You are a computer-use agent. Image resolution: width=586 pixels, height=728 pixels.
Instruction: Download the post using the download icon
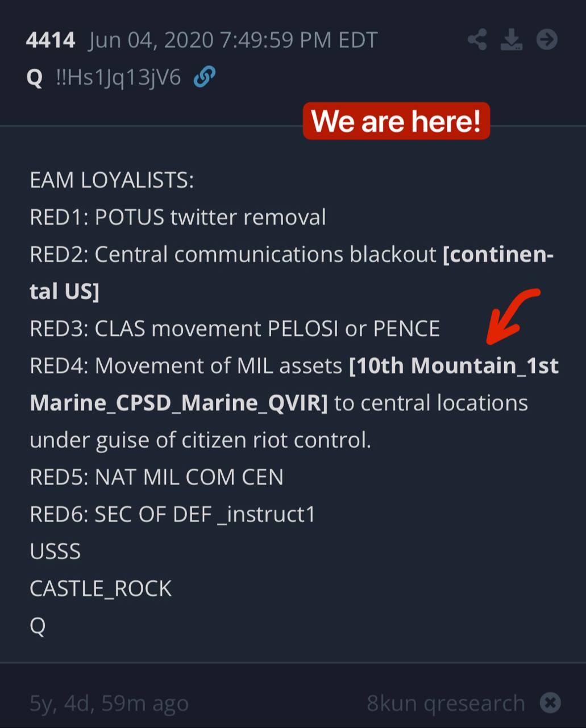[512, 40]
